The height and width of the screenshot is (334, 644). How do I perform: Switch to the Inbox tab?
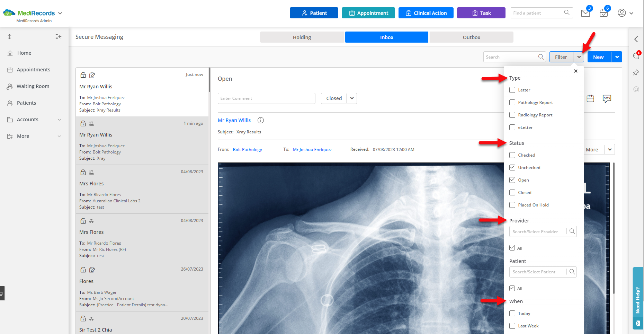[387, 37]
